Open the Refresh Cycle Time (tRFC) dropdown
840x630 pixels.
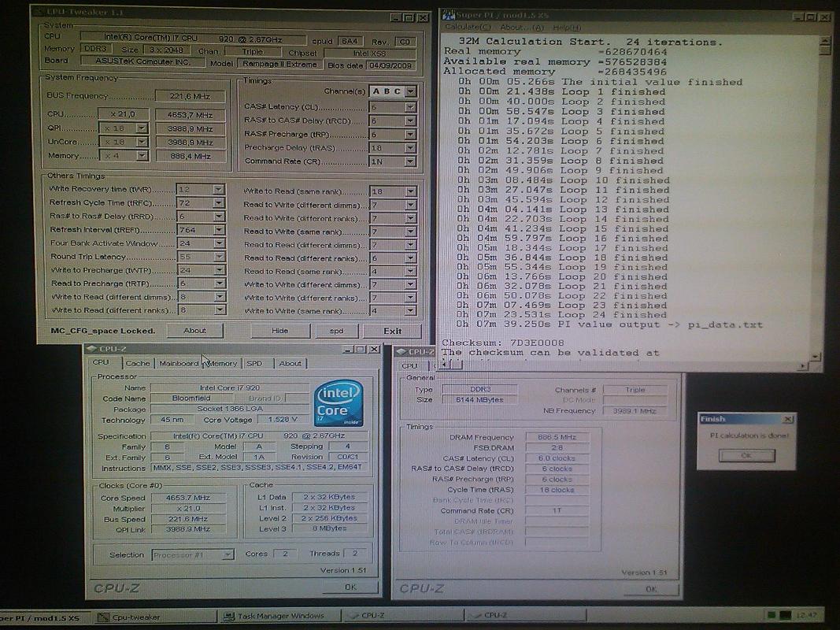pyautogui.click(x=219, y=203)
